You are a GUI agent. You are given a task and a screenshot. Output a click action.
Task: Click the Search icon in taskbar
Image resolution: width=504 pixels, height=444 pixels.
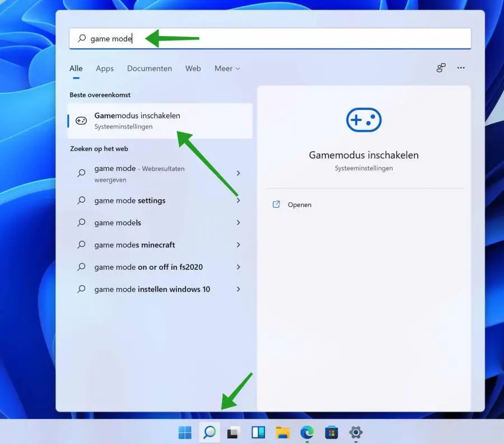(x=209, y=432)
